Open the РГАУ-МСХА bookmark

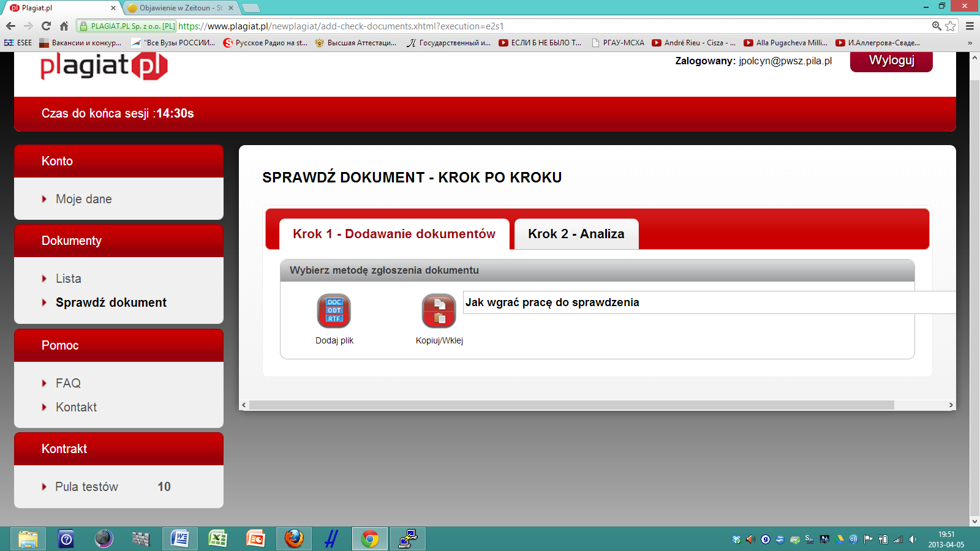pyautogui.click(x=618, y=43)
